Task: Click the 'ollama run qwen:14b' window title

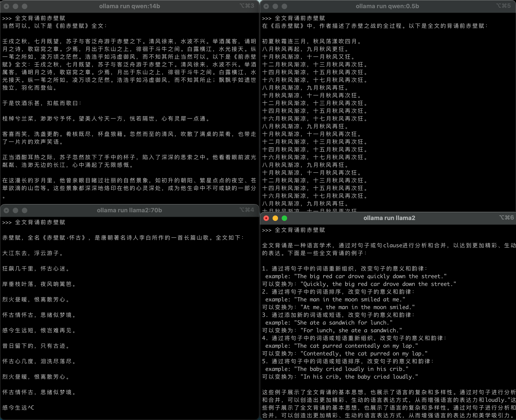Action: coord(129,6)
